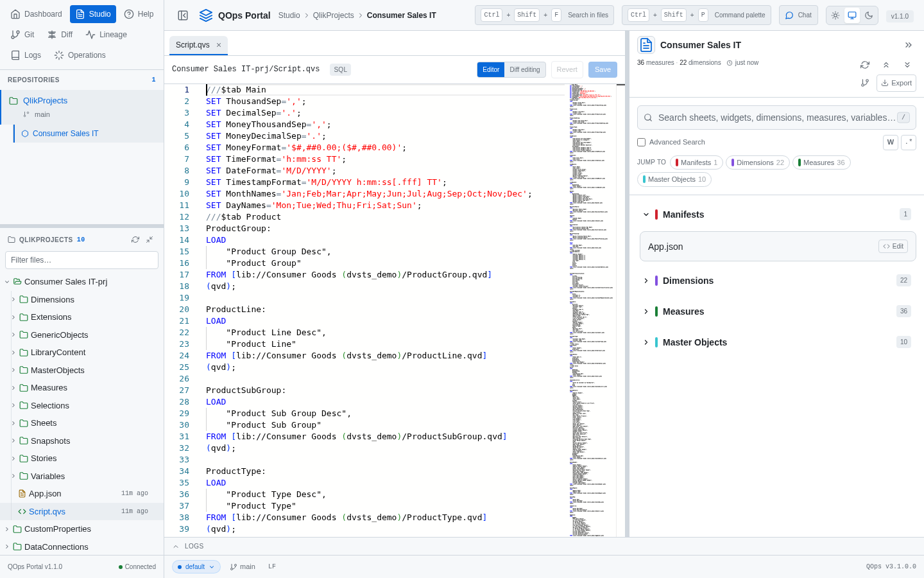The width and height of the screenshot is (924, 578).
Task: Toggle regex search button
Action: [909, 143]
